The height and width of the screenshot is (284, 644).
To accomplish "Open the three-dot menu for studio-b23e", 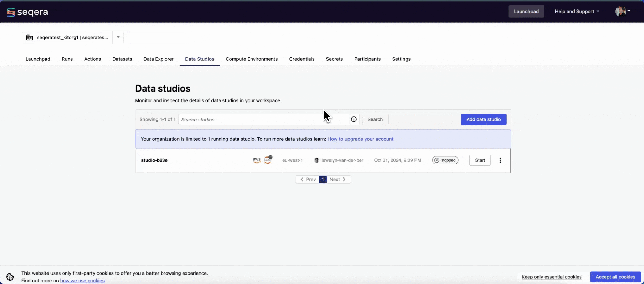I will point(500,160).
